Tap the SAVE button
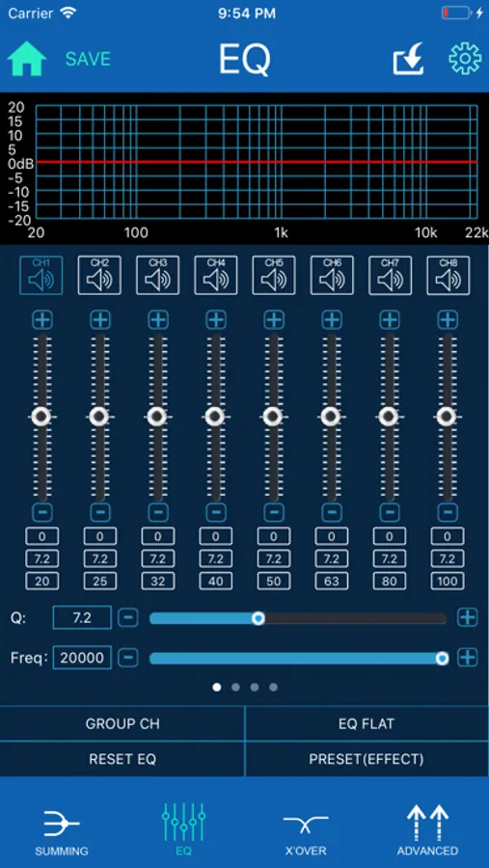 click(88, 59)
